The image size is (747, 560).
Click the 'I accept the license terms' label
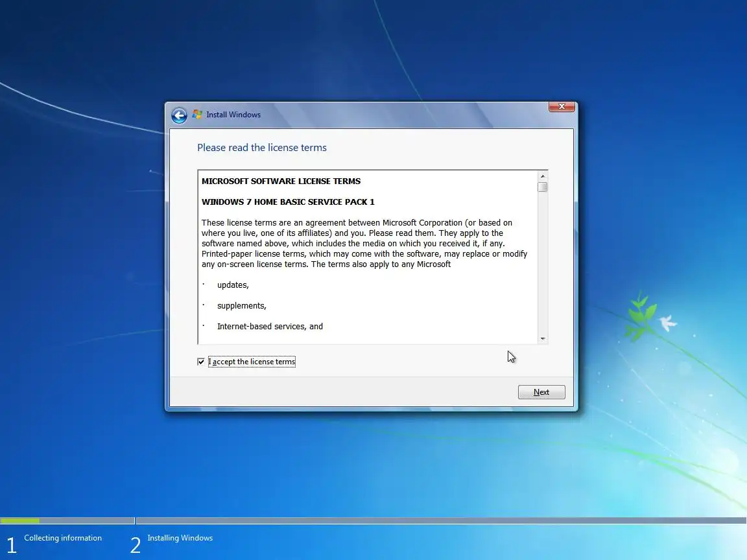point(252,362)
